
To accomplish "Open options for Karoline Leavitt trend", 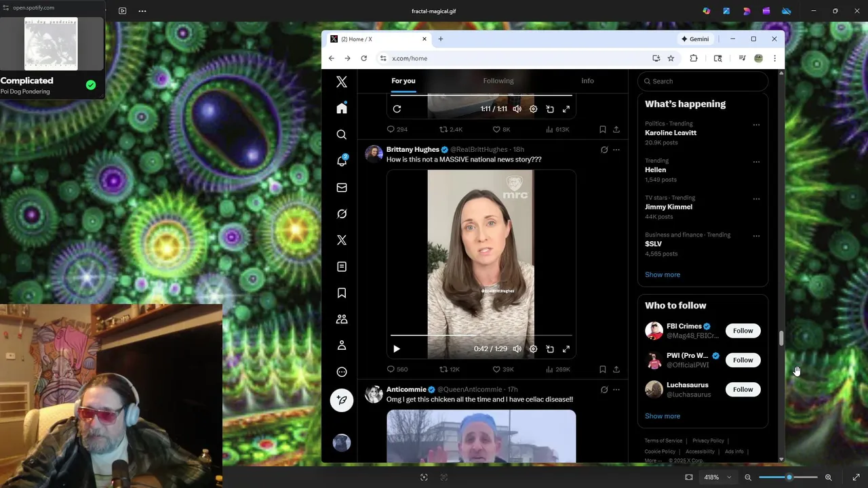I will click(x=756, y=125).
